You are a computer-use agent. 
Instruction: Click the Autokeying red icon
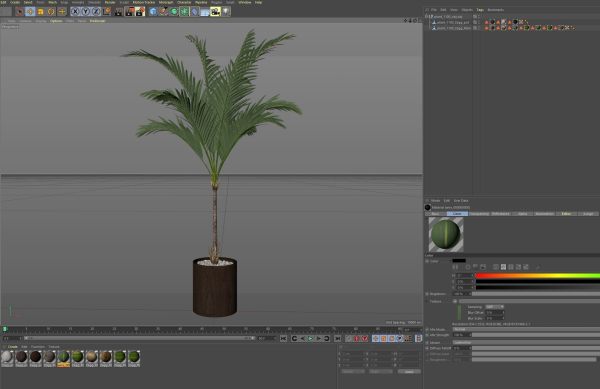coord(365,339)
